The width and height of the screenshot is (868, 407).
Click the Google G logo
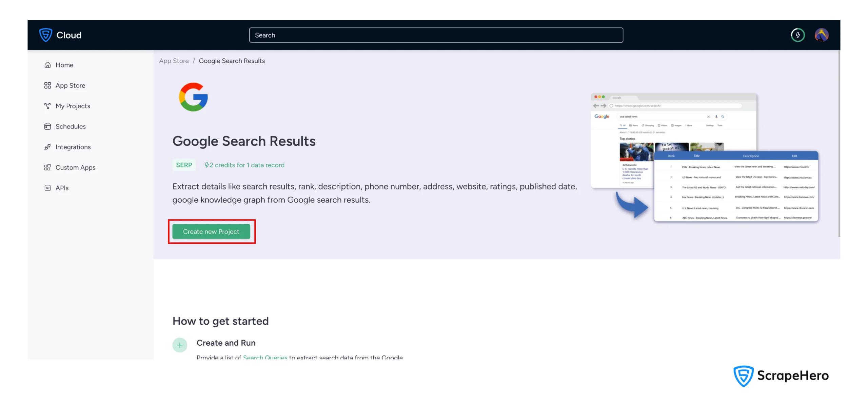tap(193, 97)
